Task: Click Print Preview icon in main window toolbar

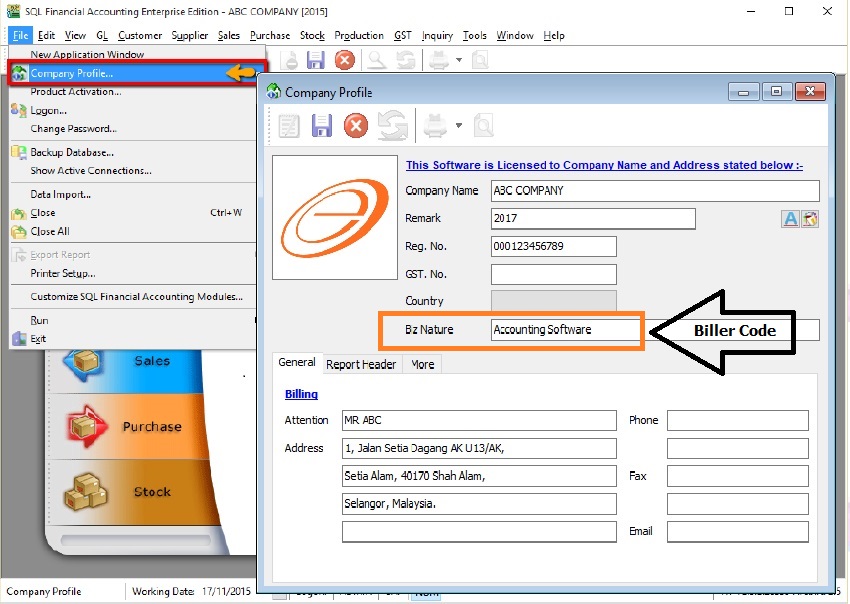Action: 480,60
